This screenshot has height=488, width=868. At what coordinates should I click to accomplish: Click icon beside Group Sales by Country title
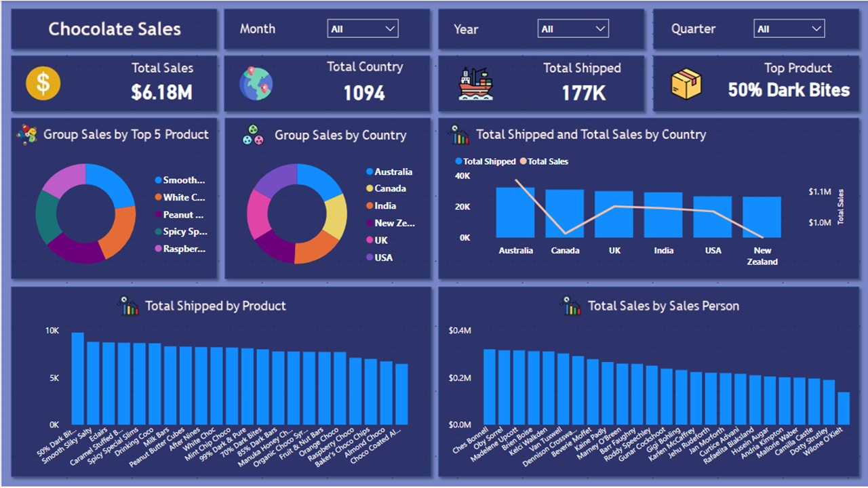point(253,134)
